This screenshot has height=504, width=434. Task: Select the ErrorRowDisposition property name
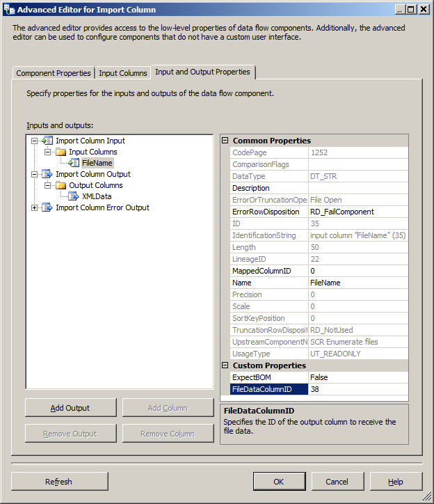[269, 212]
